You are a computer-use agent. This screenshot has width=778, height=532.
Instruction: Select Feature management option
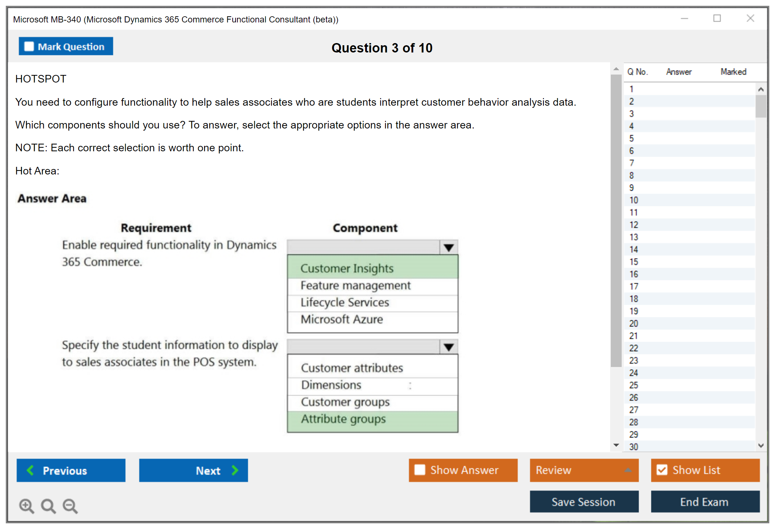pos(355,286)
